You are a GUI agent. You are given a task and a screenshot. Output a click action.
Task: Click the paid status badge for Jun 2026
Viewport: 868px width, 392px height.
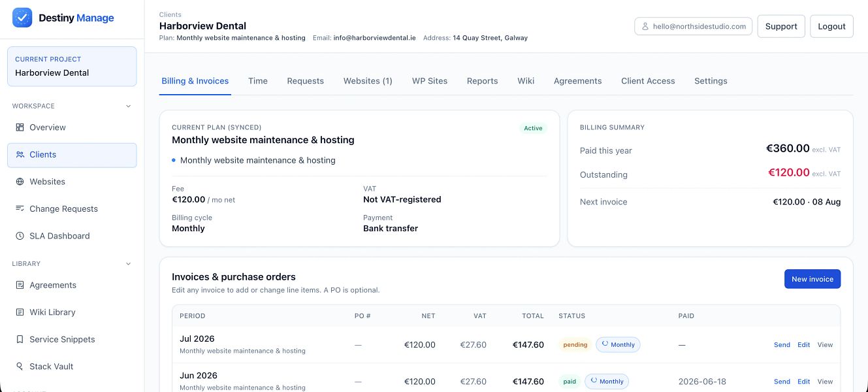coord(570,382)
